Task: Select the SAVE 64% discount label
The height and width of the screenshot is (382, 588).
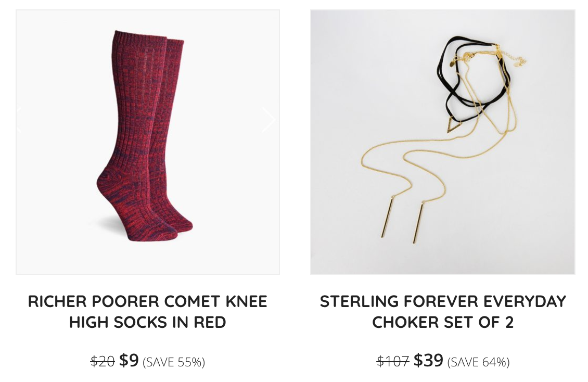Action: tap(479, 362)
